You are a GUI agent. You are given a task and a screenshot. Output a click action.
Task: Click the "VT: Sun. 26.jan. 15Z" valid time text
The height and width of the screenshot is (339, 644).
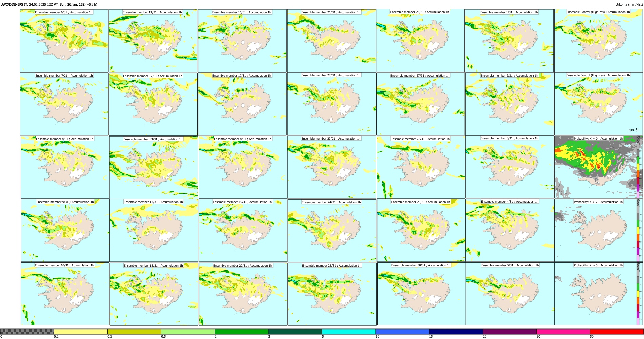point(69,5)
